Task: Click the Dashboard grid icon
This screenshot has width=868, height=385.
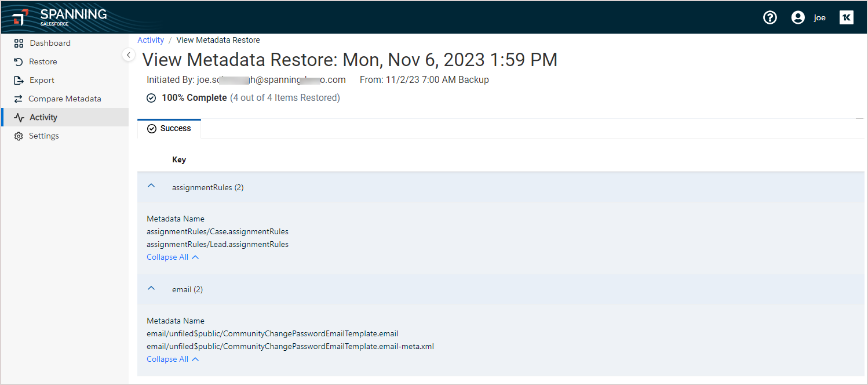Action: click(19, 43)
